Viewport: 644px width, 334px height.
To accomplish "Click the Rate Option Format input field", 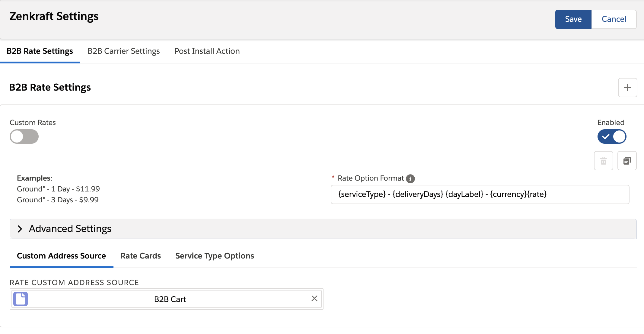I will coord(480,194).
